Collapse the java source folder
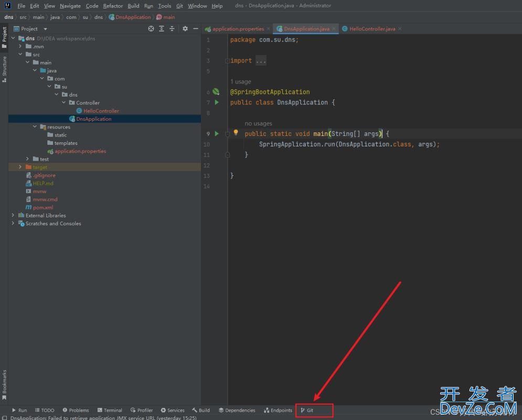The image size is (522, 420). coord(35,70)
